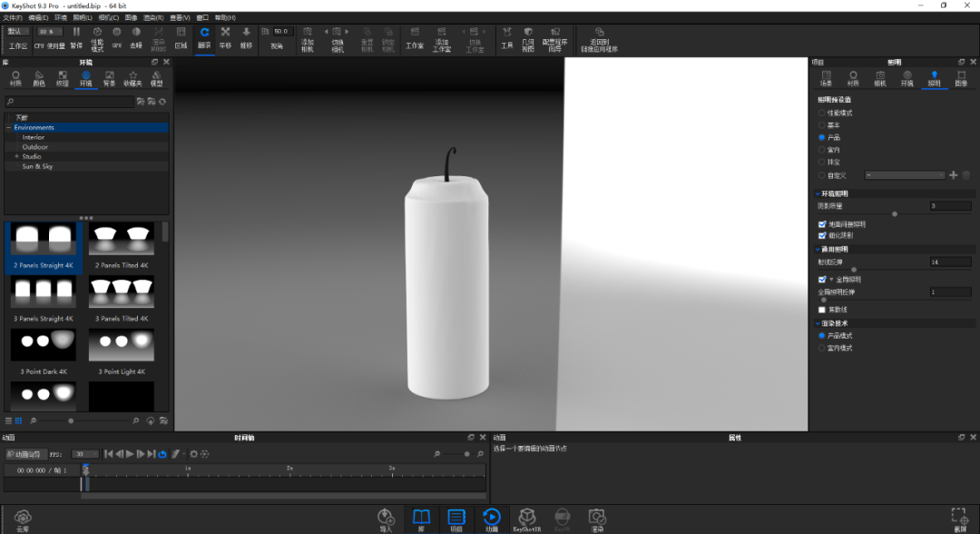Select the Dolly (推移) camera tool
Viewport: 980px width, 534px height.
tap(246, 37)
